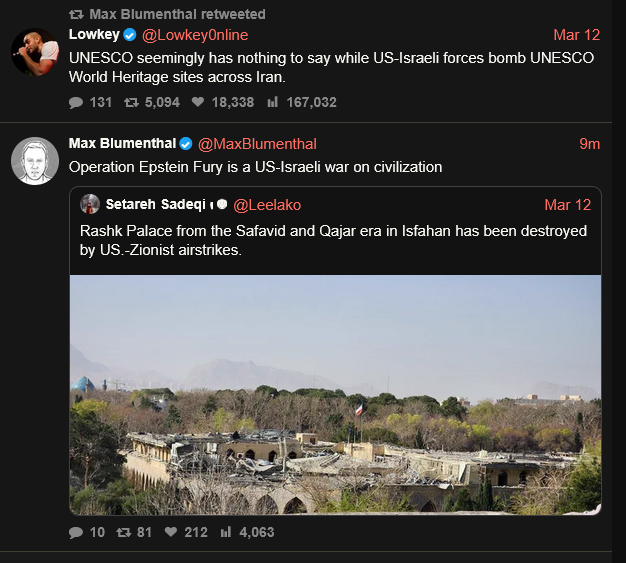
Task: Open Max Blumenthal's profile avatar
Action: point(34,160)
